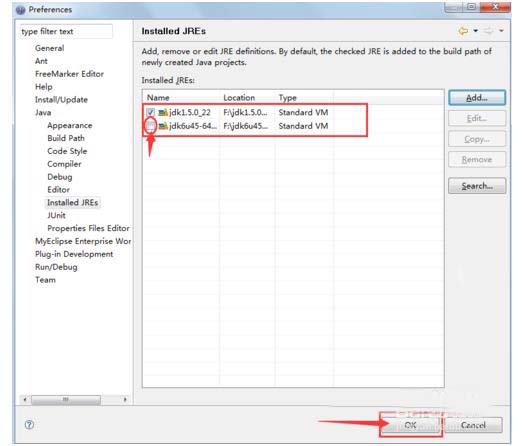The height and width of the screenshot is (446, 522).
Task: Open the forward history dropdown arrow
Action: point(501,31)
